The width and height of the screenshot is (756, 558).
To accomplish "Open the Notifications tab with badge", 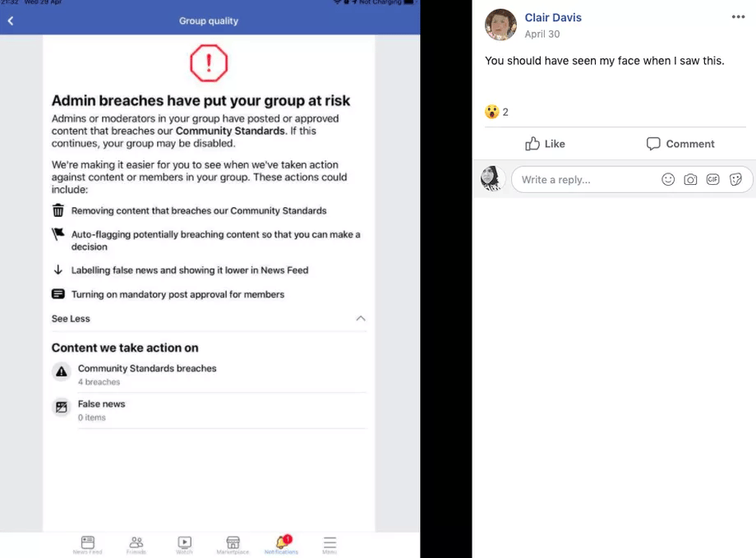I will 282,545.
